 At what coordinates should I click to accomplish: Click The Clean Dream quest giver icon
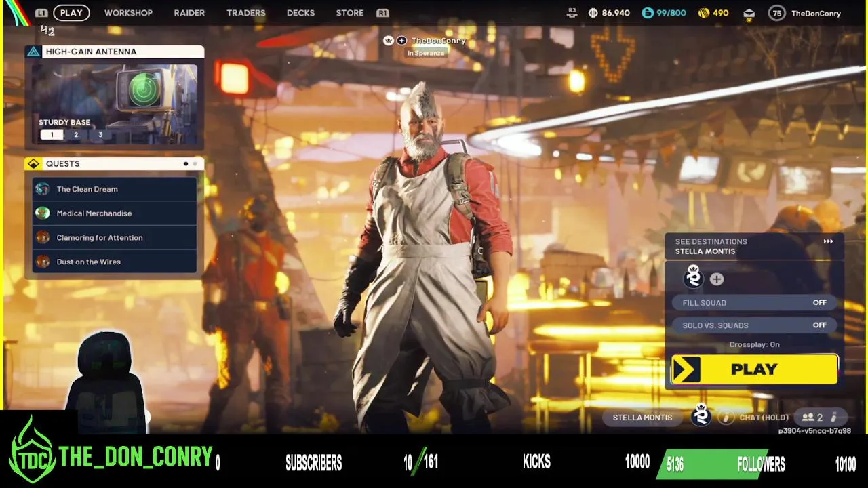point(43,189)
